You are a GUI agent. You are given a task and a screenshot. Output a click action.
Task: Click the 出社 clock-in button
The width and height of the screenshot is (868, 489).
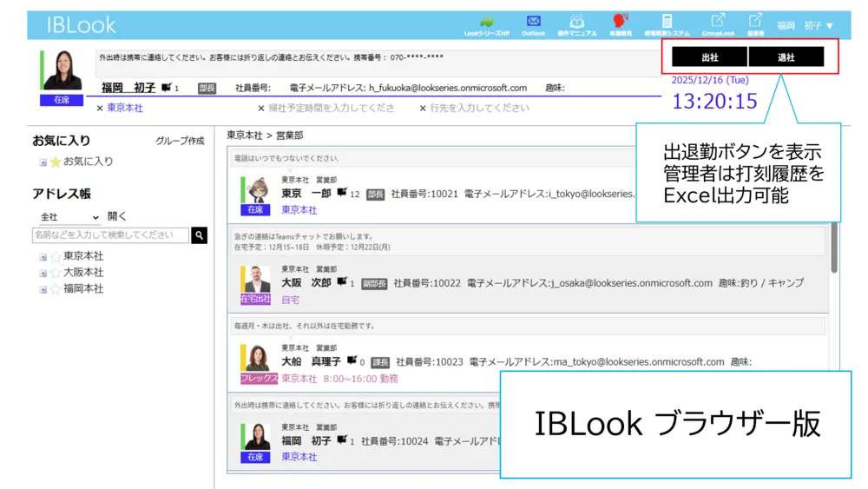(x=710, y=57)
